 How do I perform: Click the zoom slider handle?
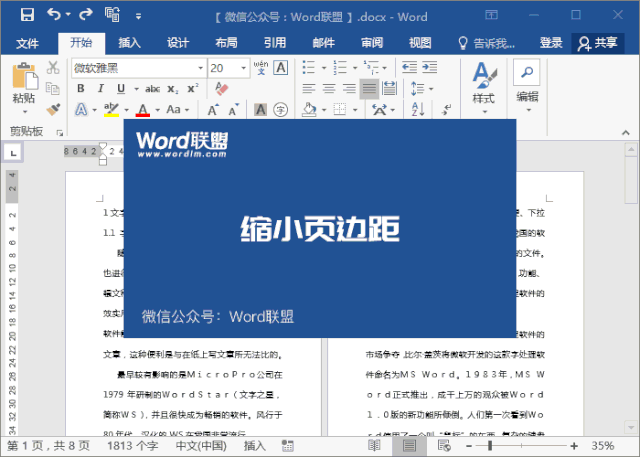pyautogui.click(x=490, y=446)
